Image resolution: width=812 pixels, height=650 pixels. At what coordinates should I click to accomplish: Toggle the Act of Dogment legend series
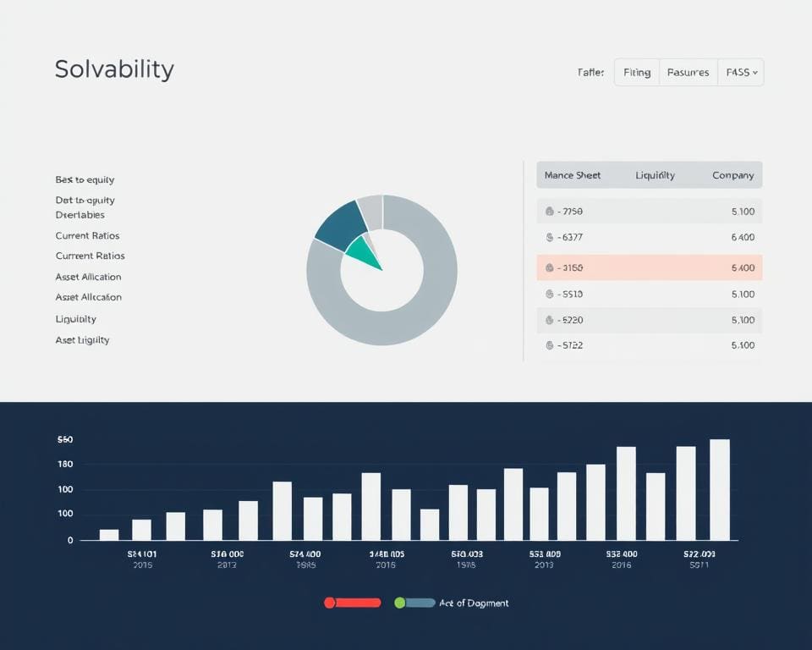[x=474, y=603]
